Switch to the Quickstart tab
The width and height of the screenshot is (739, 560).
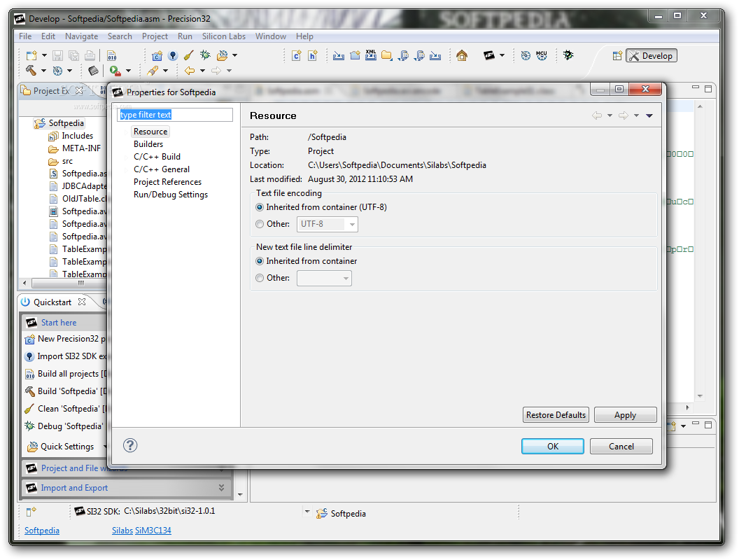(52, 302)
